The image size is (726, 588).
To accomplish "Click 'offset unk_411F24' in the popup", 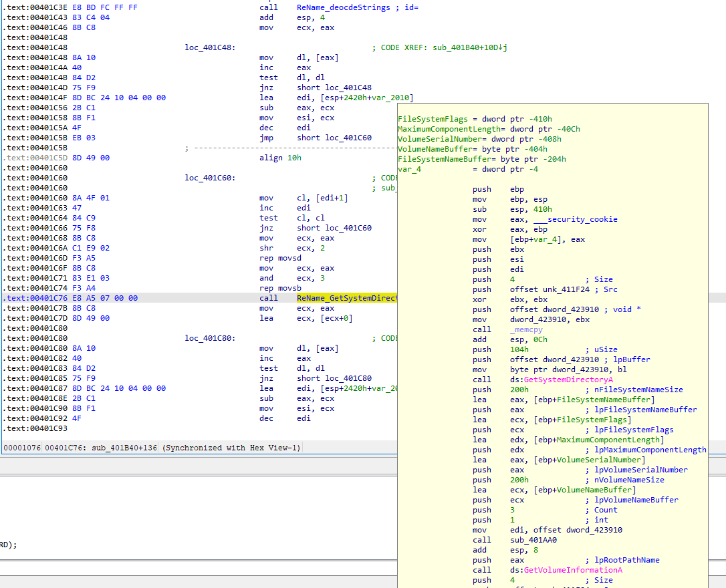I will [x=550, y=289].
